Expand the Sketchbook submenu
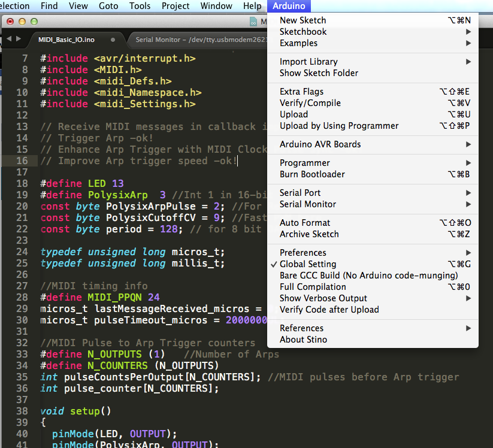 [373, 32]
